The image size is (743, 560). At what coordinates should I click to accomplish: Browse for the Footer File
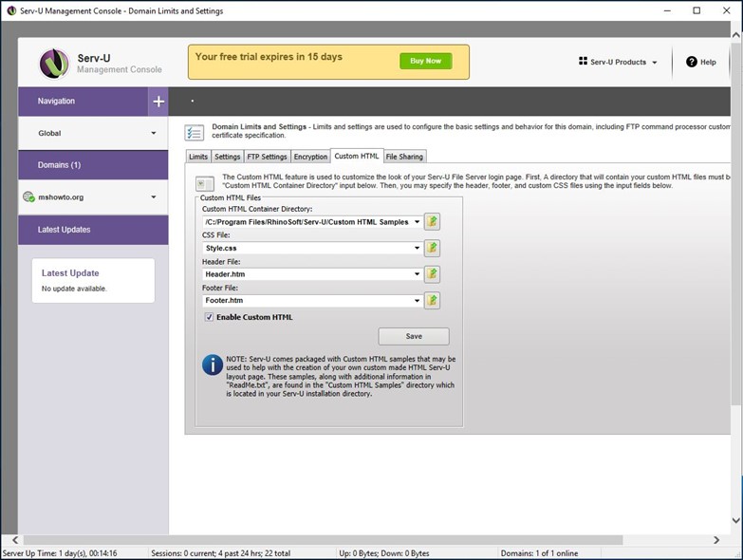[x=432, y=300]
